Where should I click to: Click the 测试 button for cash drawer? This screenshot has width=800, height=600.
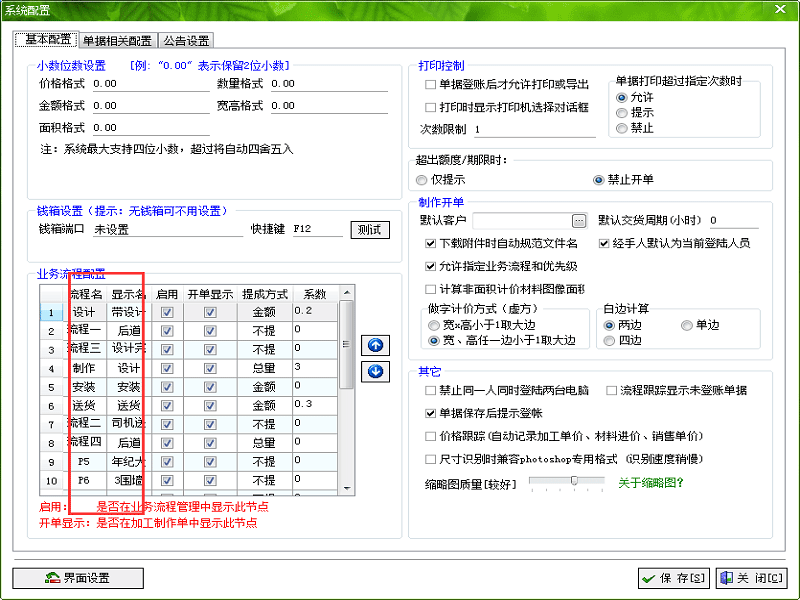[x=370, y=229]
